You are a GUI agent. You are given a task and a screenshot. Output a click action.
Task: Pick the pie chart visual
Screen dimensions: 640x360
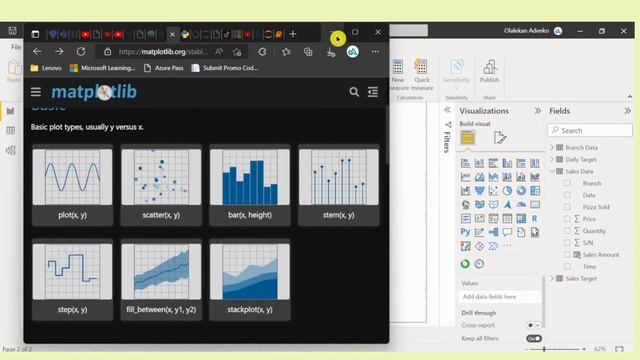click(507, 191)
